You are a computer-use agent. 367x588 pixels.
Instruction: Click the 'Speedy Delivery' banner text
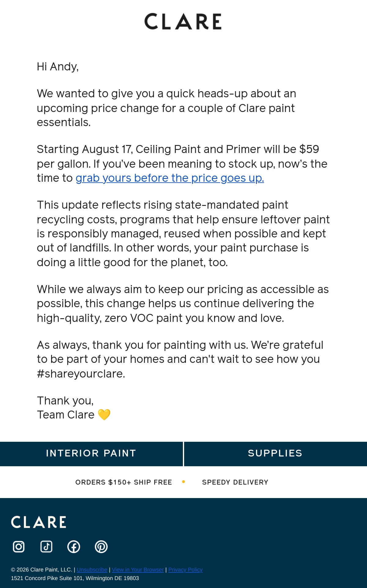(x=235, y=482)
